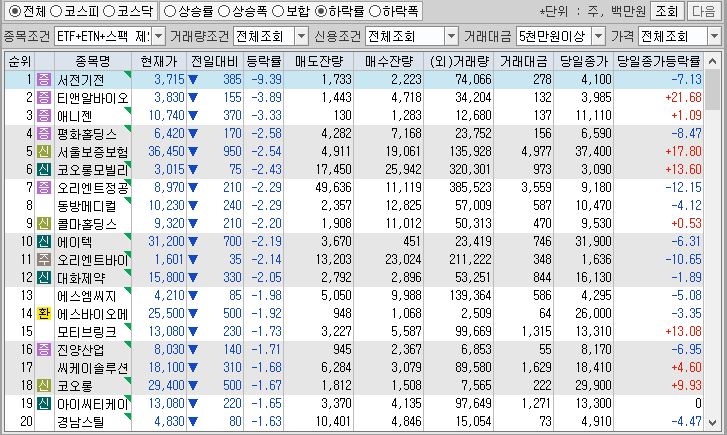Click the 조회 search button
Viewport: 727px width, 435px height.
click(667, 11)
